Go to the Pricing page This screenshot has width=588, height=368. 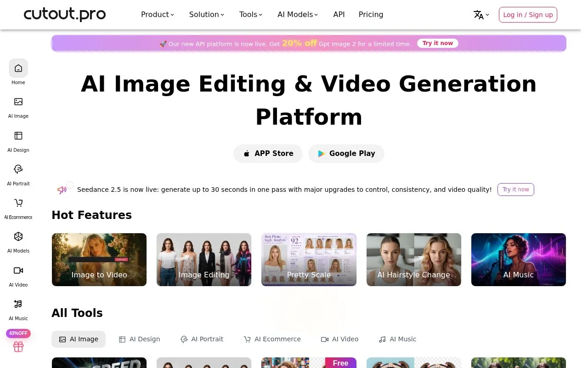coord(371,15)
